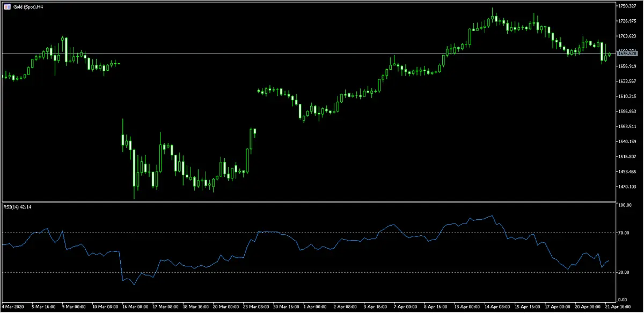This screenshot has height=313, width=644.
Task: Select the 4 Mar 2020 time label
Action: (14, 308)
